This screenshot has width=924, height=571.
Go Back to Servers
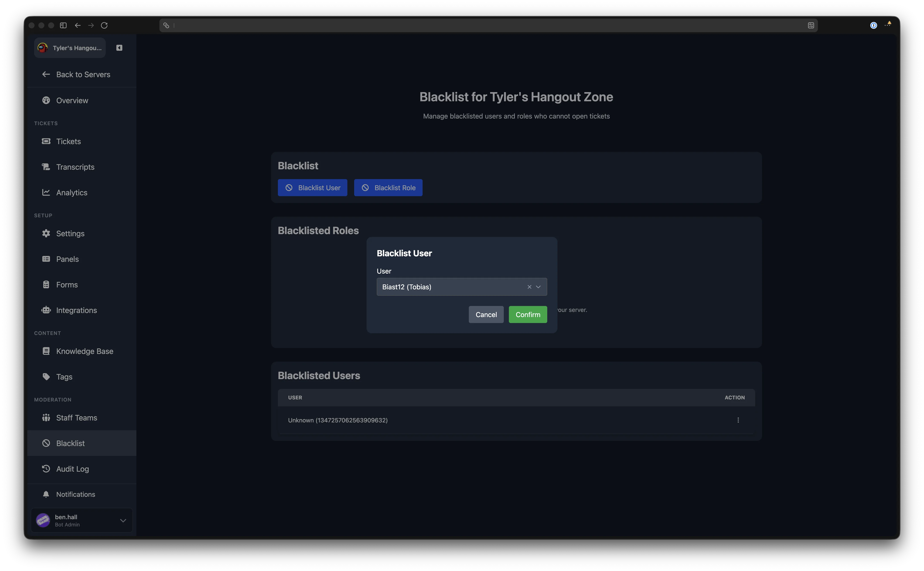click(x=82, y=74)
